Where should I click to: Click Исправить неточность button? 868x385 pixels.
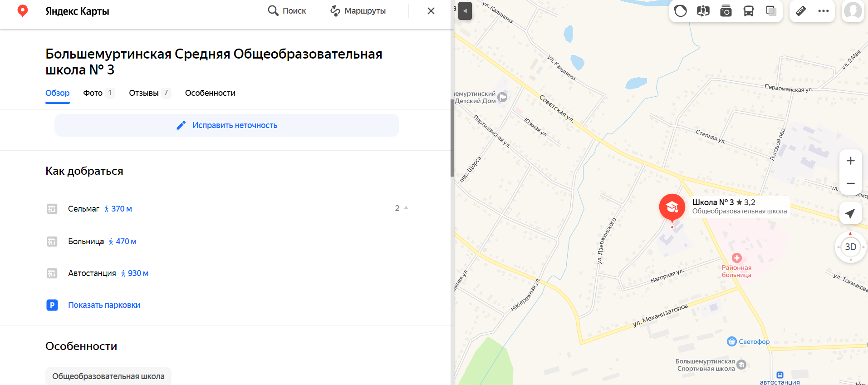[227, 125]
